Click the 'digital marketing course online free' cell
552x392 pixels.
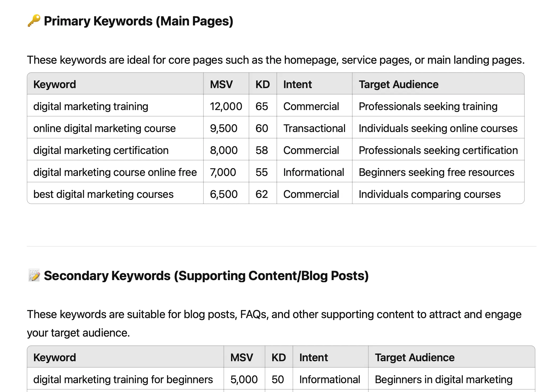pos(115,172)
